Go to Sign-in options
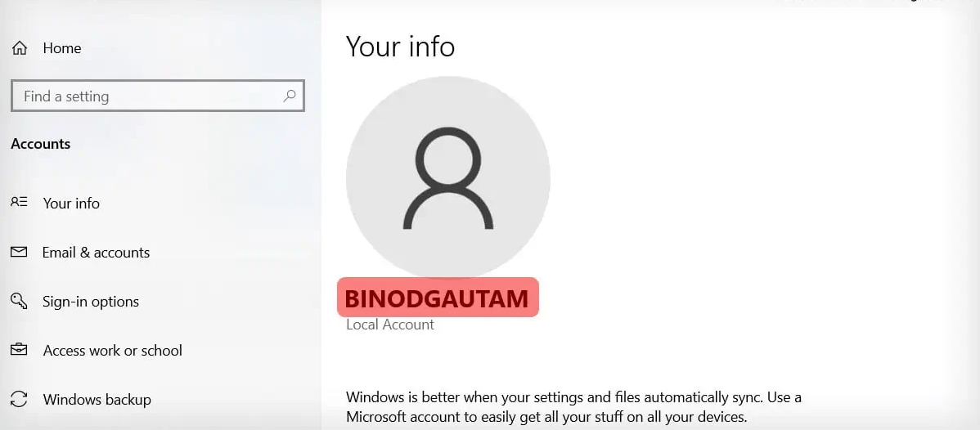Image resolution: width=980 pixels, height=430 pixels. (x=91, y=302)
